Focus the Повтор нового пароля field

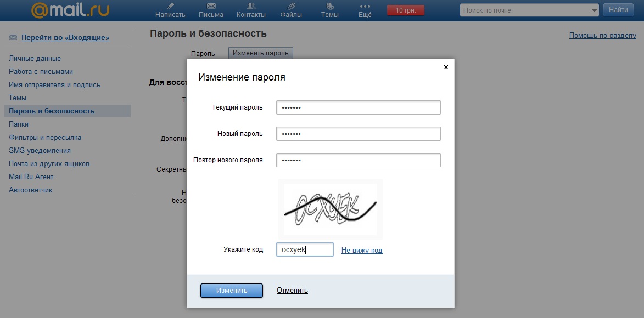point(359,160)
